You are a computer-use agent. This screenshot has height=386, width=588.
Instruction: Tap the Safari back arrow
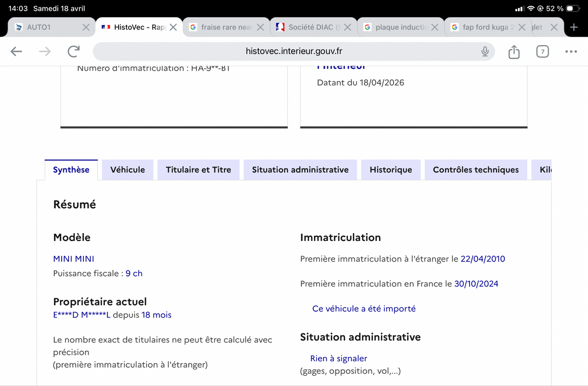pos(16,51)
